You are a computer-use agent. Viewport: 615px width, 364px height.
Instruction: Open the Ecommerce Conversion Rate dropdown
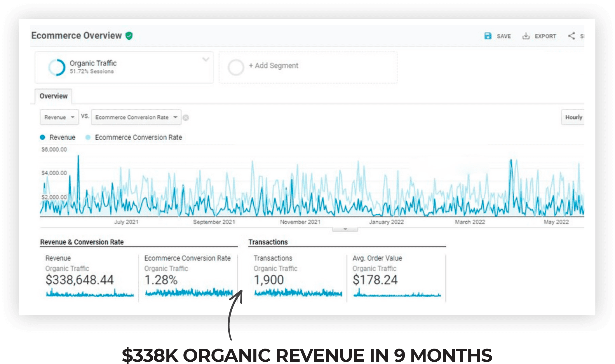(136, 117)
